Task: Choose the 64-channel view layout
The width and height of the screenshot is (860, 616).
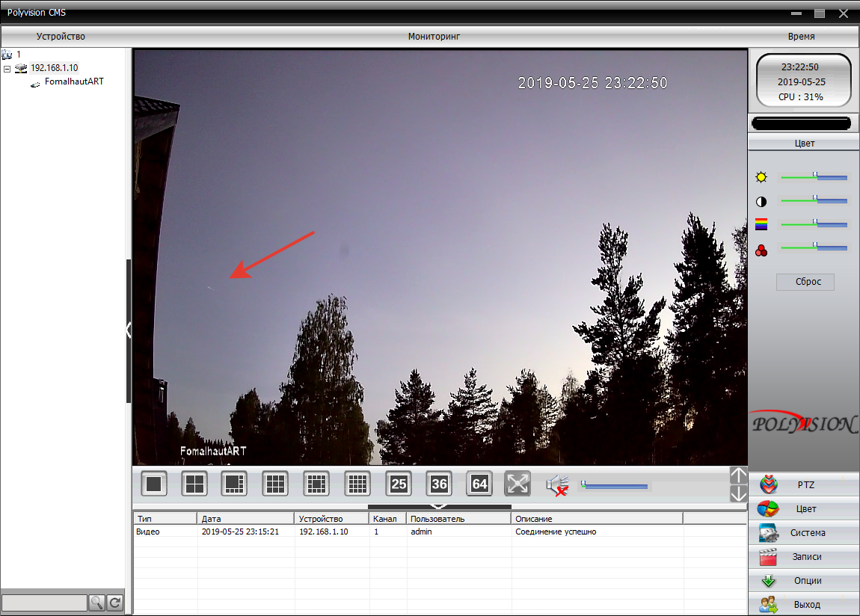Action: click(479, 484)
